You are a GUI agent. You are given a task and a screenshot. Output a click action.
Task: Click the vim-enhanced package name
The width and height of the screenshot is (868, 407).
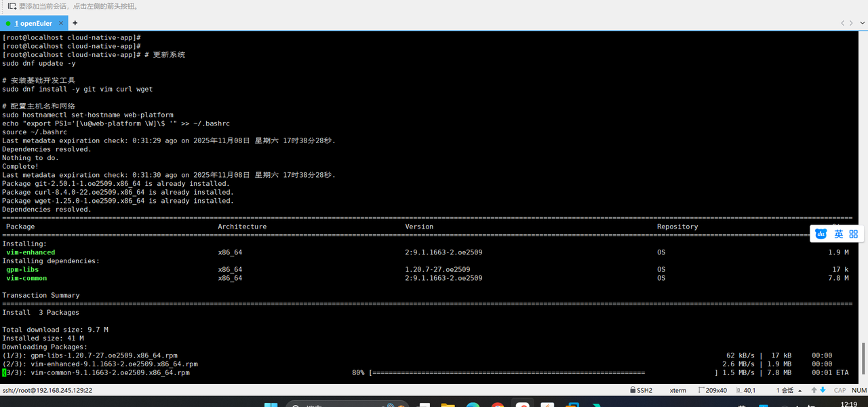(31, 252)
